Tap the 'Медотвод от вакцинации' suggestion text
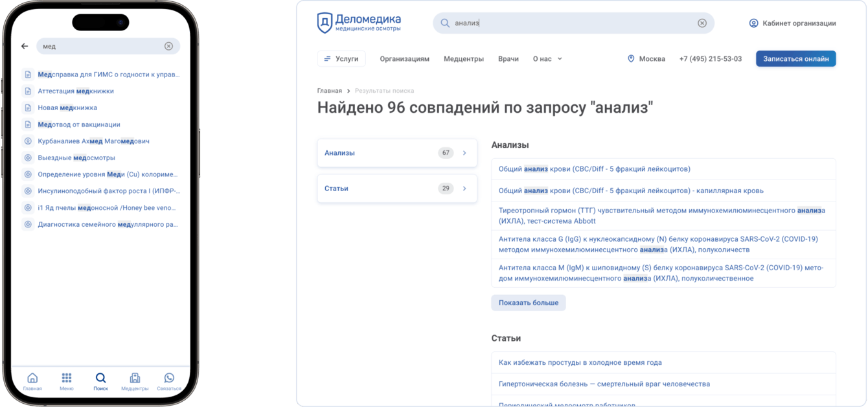This screenshot has width=868, height=407. click(x=79, y=124)
